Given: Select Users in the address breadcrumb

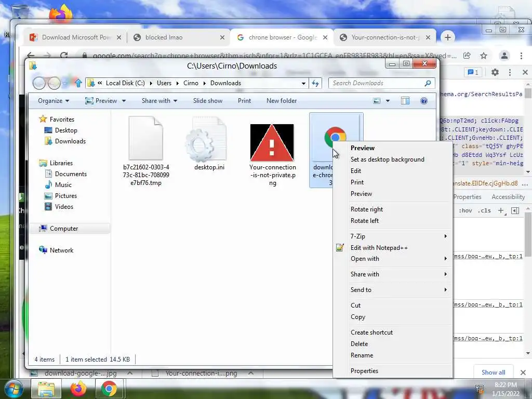Looking at the screenshot, I should pos(164,83).
